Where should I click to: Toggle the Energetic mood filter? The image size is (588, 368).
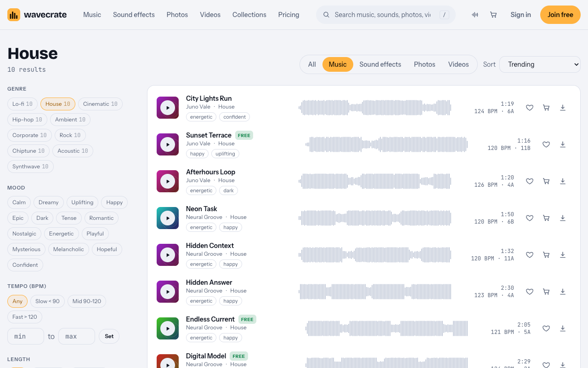point(62,234)
